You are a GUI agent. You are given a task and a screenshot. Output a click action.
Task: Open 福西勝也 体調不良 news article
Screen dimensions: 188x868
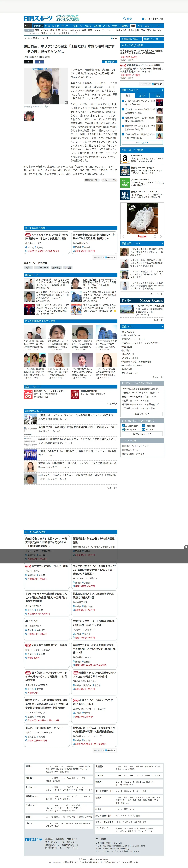point(77,441)
